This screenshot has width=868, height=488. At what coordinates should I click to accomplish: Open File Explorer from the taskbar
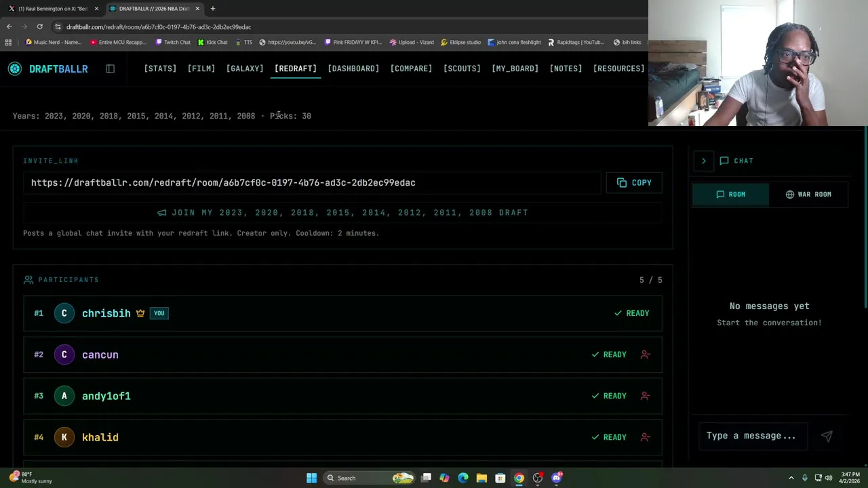tap(481, 478)
